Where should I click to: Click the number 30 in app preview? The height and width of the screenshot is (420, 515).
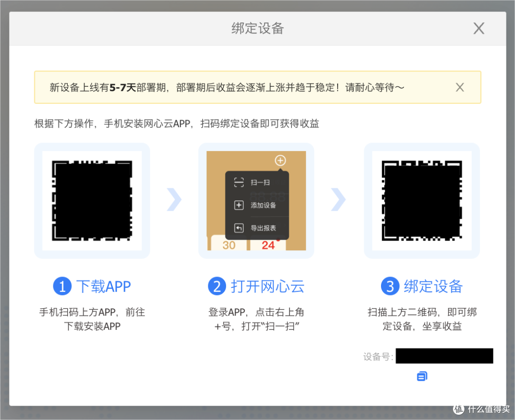(x=229, y=245)
